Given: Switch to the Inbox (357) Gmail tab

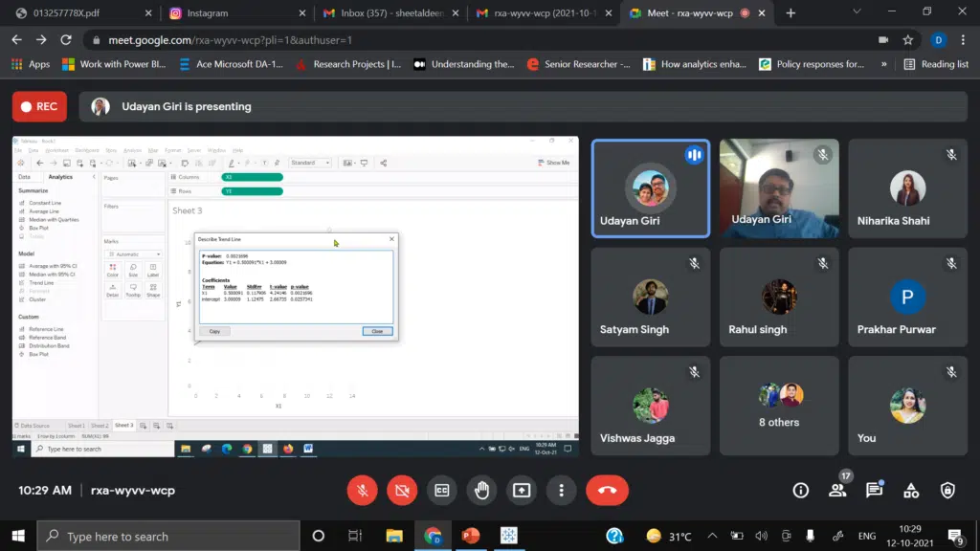Looking at the screenshot, I should [x=389, y=13].
